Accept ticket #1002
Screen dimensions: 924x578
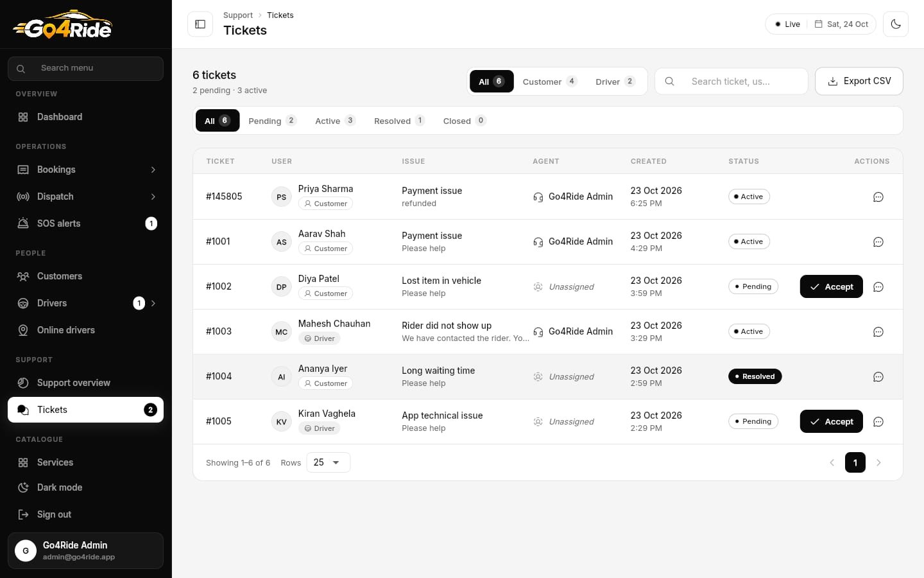coord(831,286)
